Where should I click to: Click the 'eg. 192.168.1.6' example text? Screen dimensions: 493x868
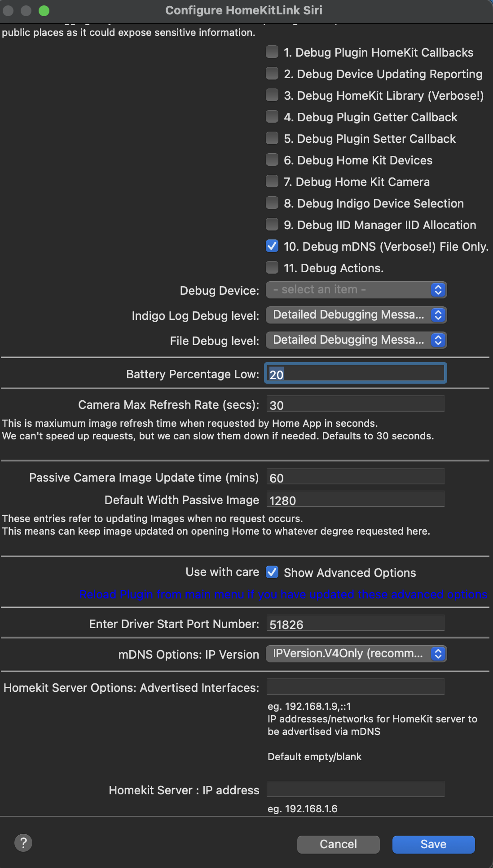[x=303, y=809]
